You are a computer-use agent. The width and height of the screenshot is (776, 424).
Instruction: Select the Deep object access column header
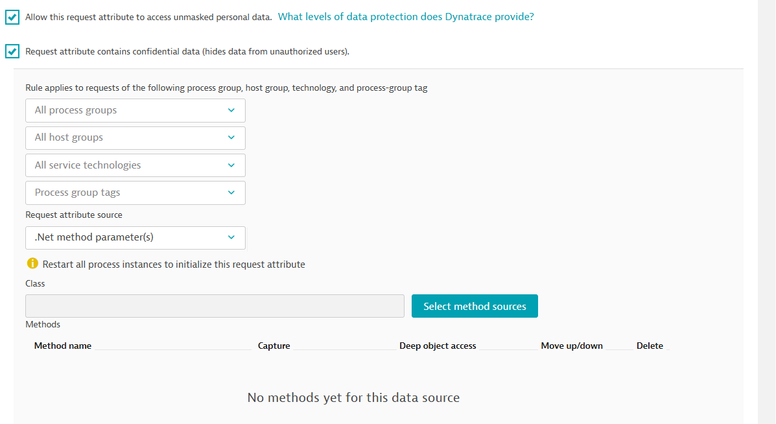(437, 346)
